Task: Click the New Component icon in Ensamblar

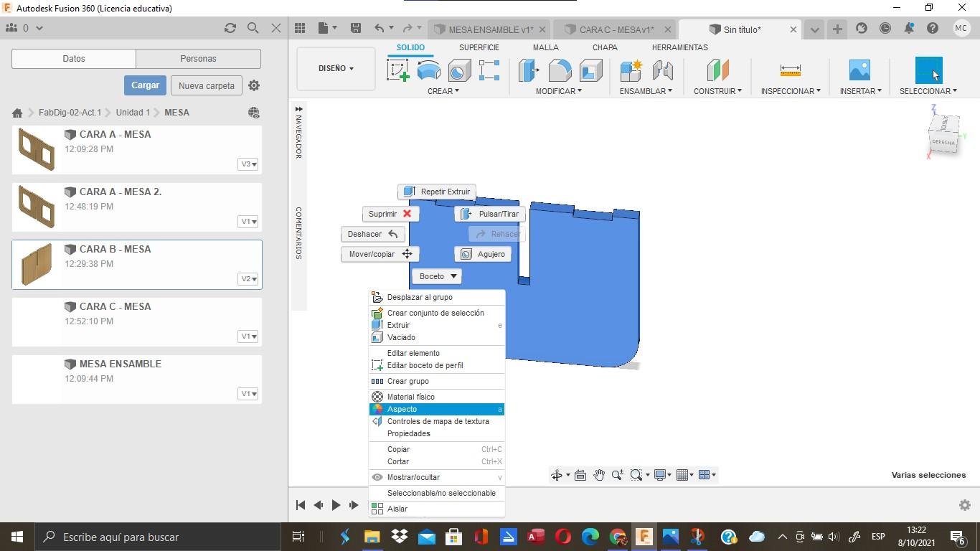Action: 631,70
